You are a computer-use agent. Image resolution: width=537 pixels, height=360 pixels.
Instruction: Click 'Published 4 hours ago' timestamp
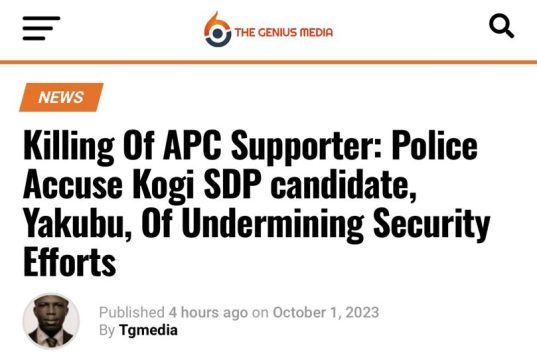click(173, 312)
